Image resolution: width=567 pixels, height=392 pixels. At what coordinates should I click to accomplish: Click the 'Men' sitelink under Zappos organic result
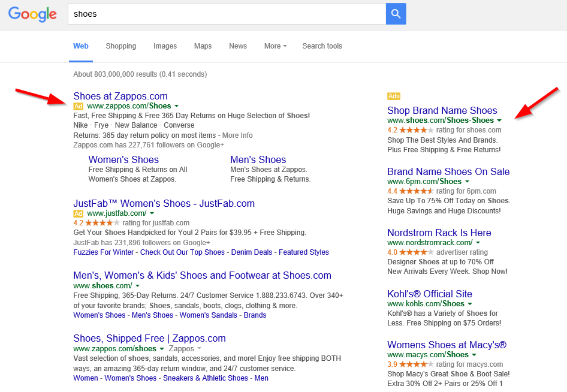pos(261,378)
